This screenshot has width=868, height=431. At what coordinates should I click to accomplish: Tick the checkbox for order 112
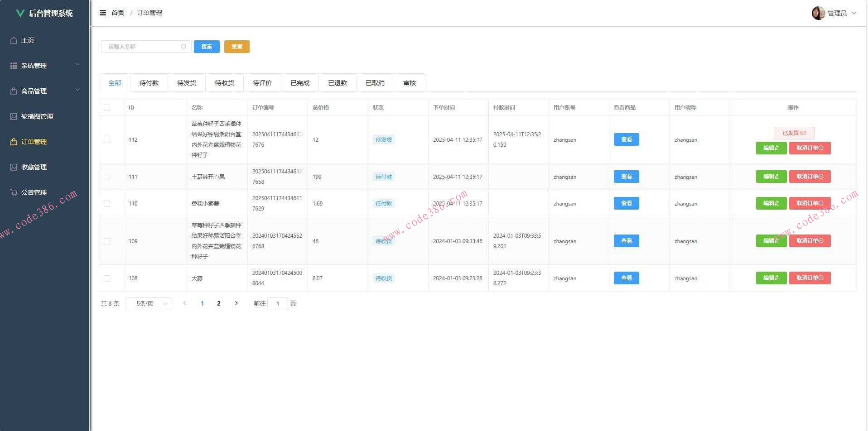pos(107,140)
